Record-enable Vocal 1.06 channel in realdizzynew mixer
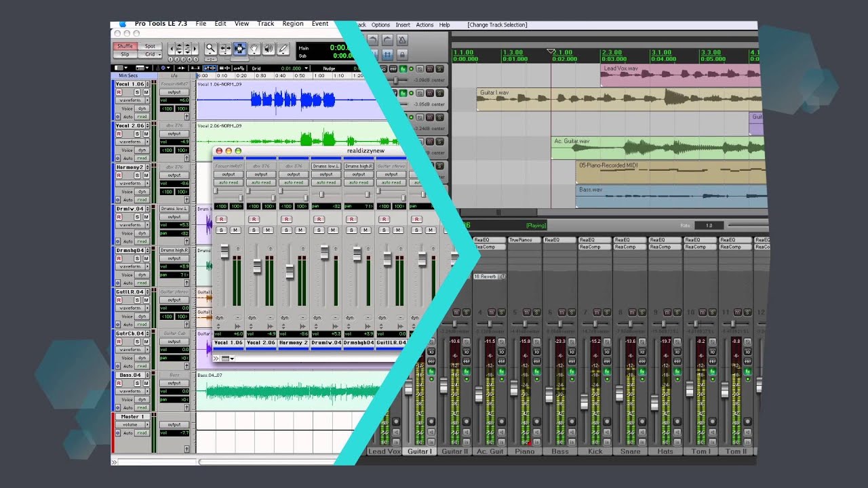The width and height of the screenshot is (868, 488). click(x=221, y=219)
